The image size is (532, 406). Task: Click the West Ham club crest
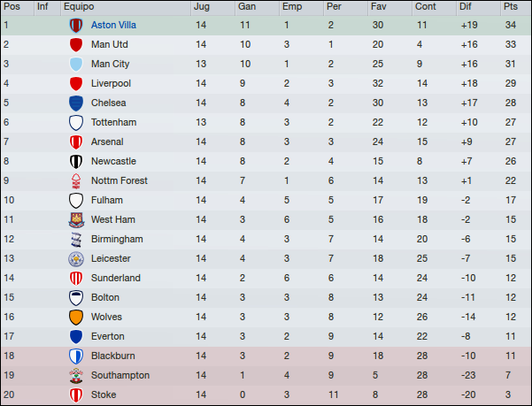tap(76, 220)
